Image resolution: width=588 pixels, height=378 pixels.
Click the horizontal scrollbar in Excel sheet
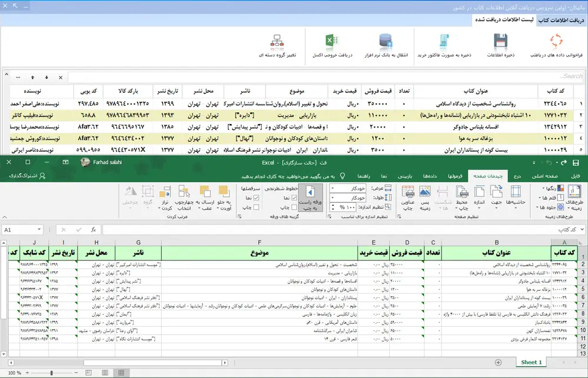[x=153, y=363]
